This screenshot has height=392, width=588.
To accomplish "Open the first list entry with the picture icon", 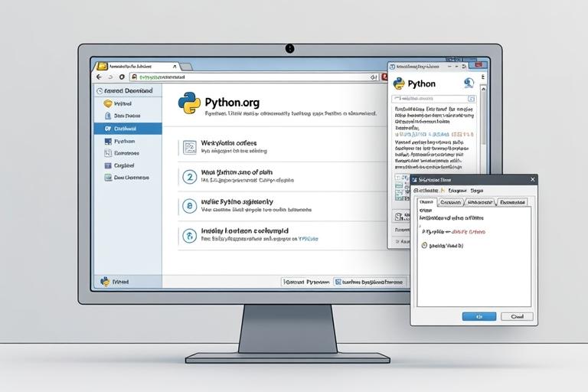I will pyautogui.click(x=189, y=147).
